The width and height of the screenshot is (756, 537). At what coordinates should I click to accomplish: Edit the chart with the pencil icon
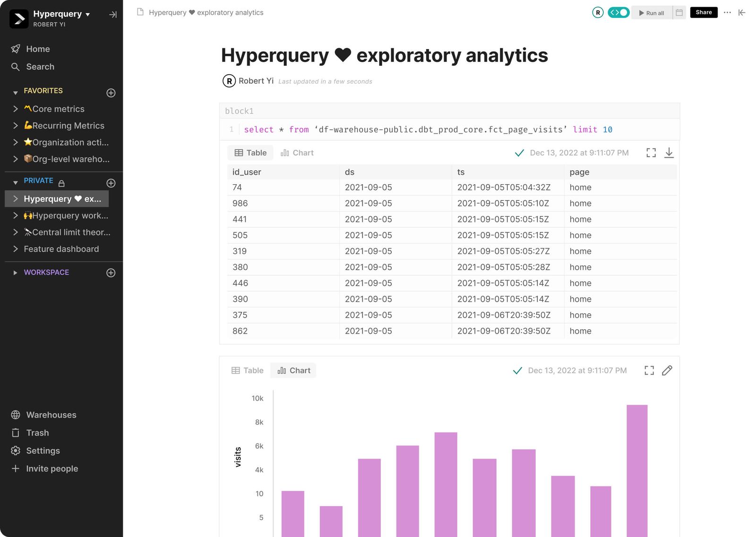(x=667, y=370)
